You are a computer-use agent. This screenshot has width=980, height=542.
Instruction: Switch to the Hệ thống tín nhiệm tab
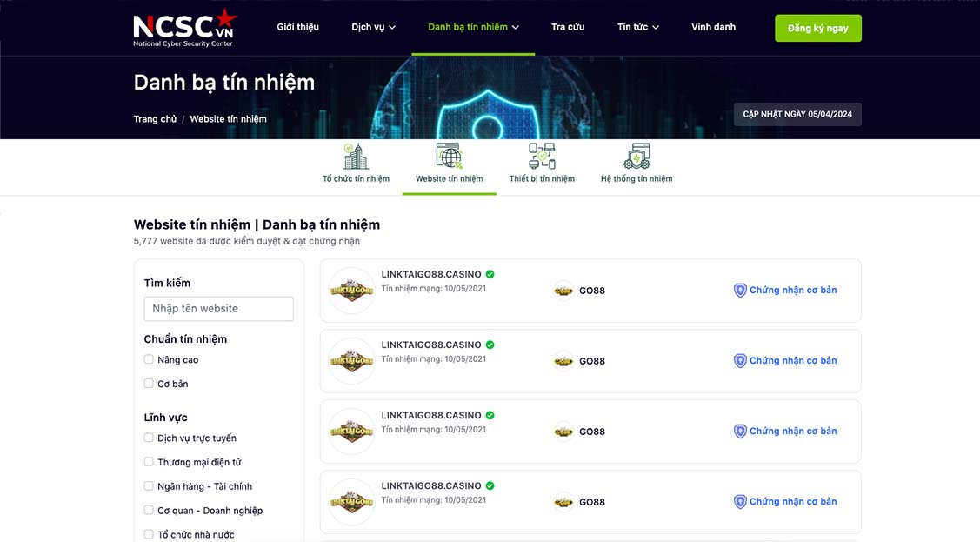637,164
